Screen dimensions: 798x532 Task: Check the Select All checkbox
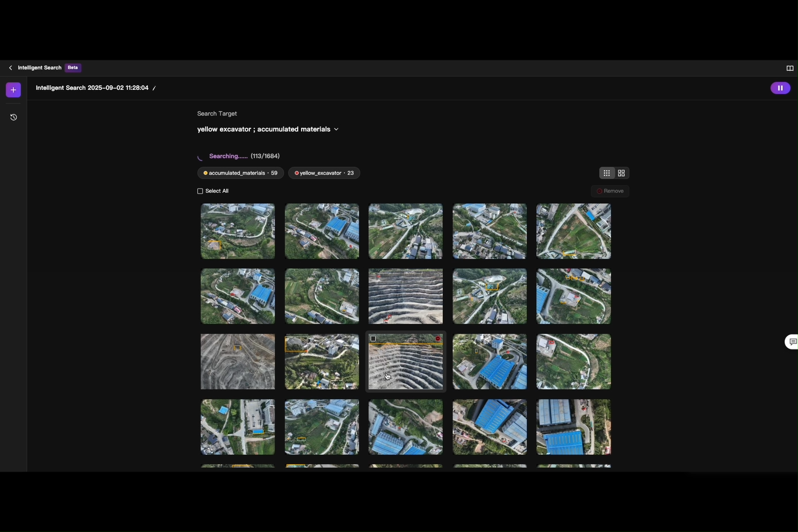tap(200, 191)
